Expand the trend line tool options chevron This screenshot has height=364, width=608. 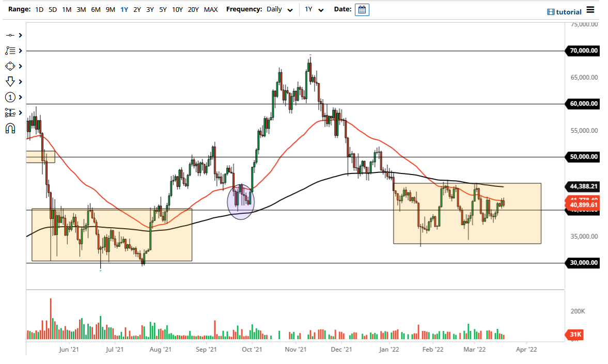click(x=20, y=35)
